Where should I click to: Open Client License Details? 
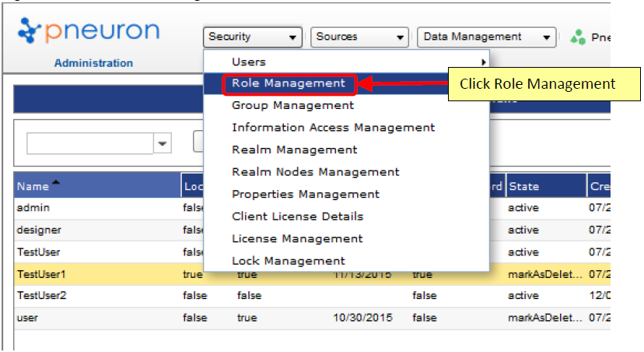click(297, 216)
